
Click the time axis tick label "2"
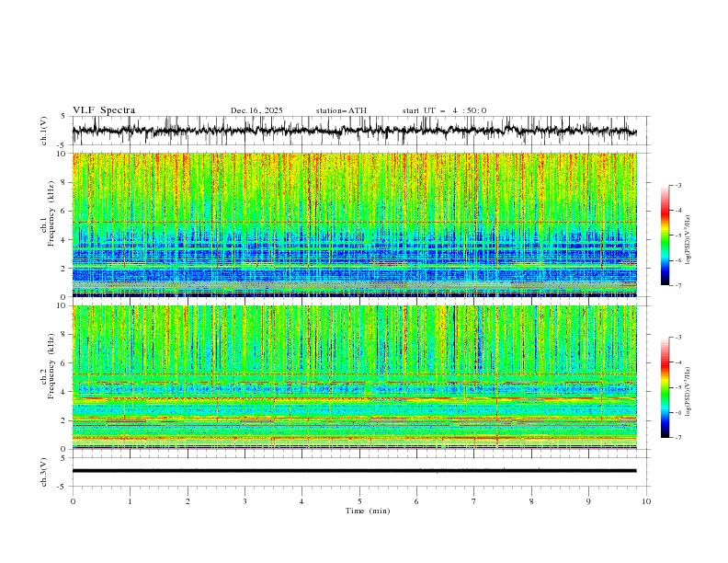[188, 501]
